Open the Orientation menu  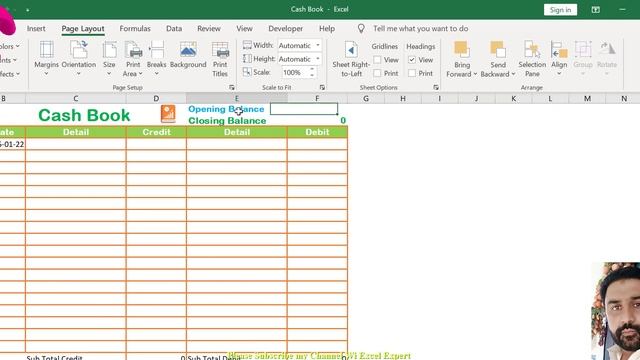click(x=79, y=59)
